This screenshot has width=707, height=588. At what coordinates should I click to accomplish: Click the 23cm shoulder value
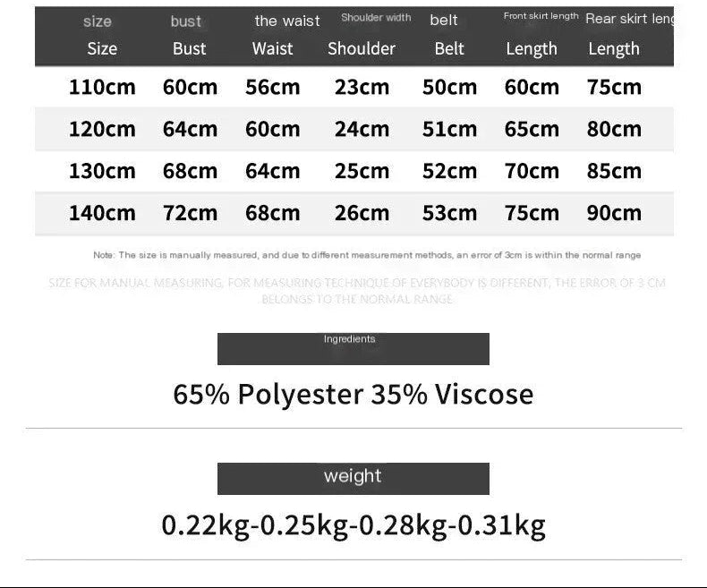(x=362, y=87)
